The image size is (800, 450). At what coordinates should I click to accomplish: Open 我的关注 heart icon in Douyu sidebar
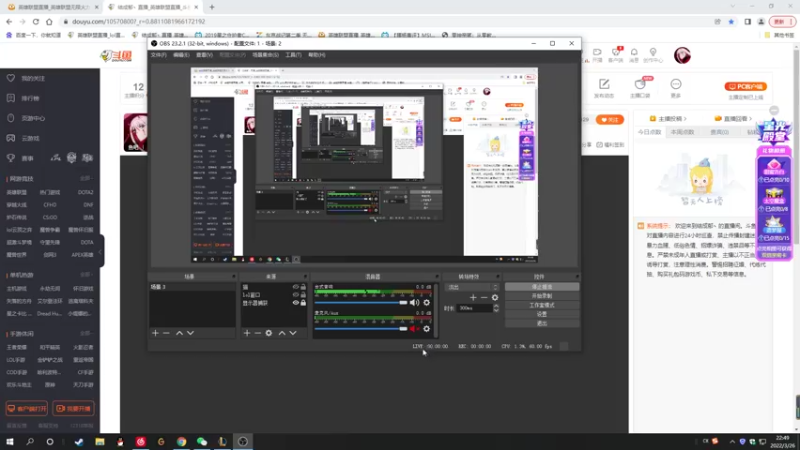pos(11,78)
